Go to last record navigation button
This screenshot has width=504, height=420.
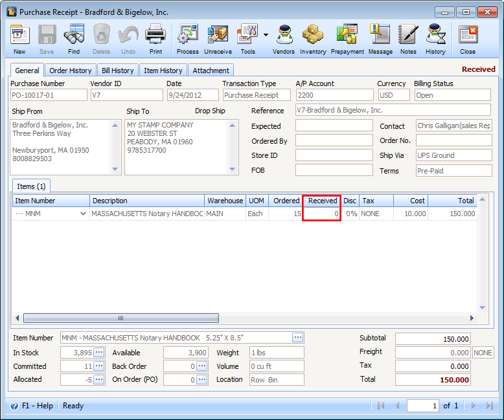[x=490, y=406]
